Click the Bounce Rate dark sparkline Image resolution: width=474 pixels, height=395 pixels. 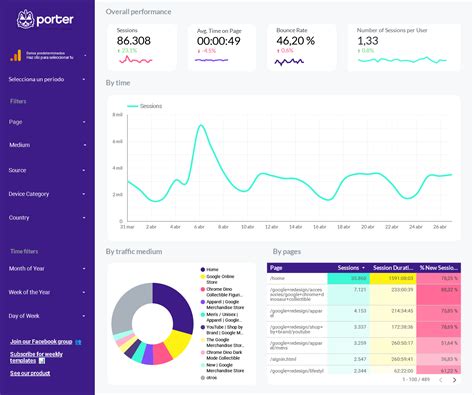pyautogui.click(x=289, y=62)
